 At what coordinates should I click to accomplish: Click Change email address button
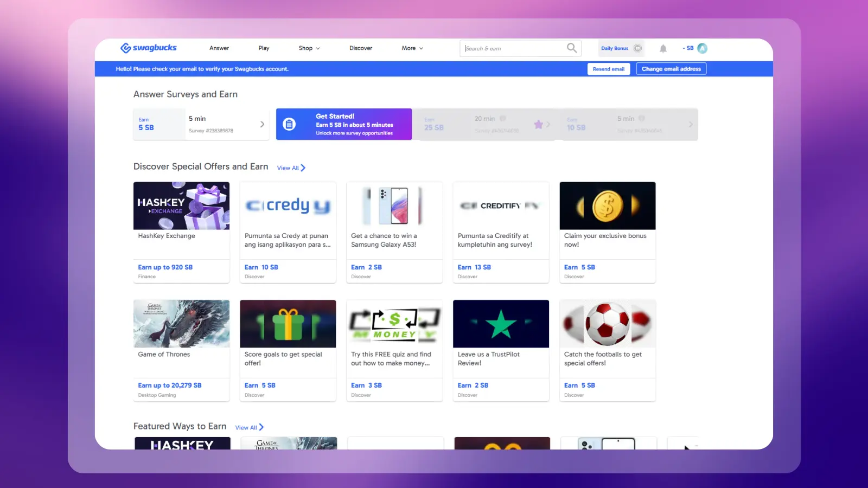click(671, 69)
